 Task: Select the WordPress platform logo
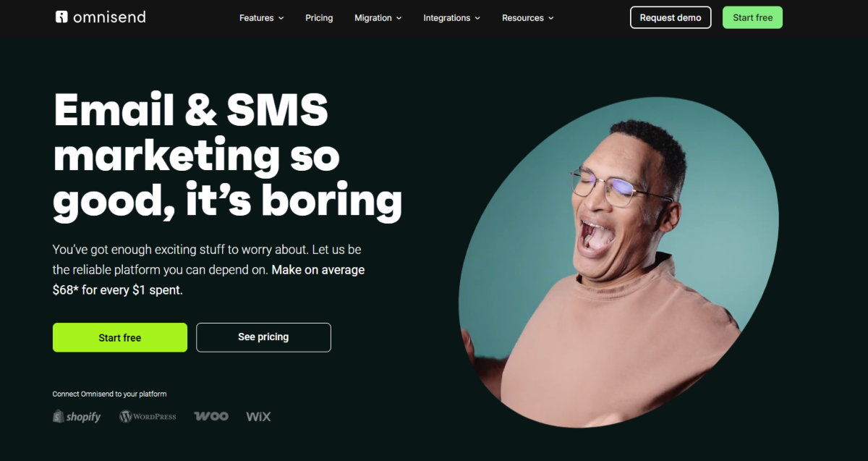click(x=148, y=416)
